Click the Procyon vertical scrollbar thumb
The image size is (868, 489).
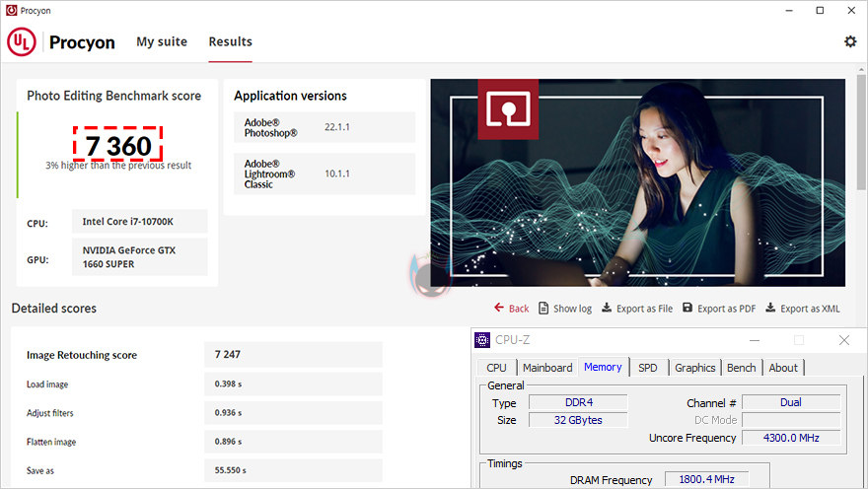[861, 132]
